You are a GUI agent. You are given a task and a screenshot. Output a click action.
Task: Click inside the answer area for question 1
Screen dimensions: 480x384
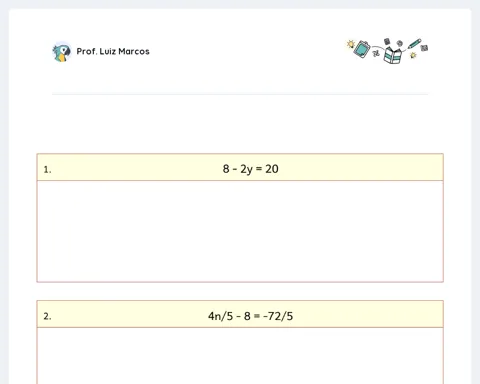[x=240, y=231]
